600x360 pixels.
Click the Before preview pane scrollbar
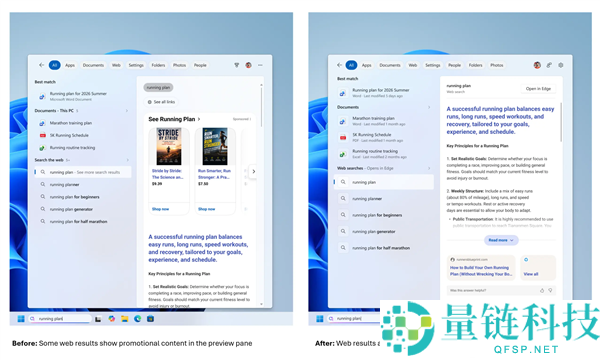click(x=262, y=106)
